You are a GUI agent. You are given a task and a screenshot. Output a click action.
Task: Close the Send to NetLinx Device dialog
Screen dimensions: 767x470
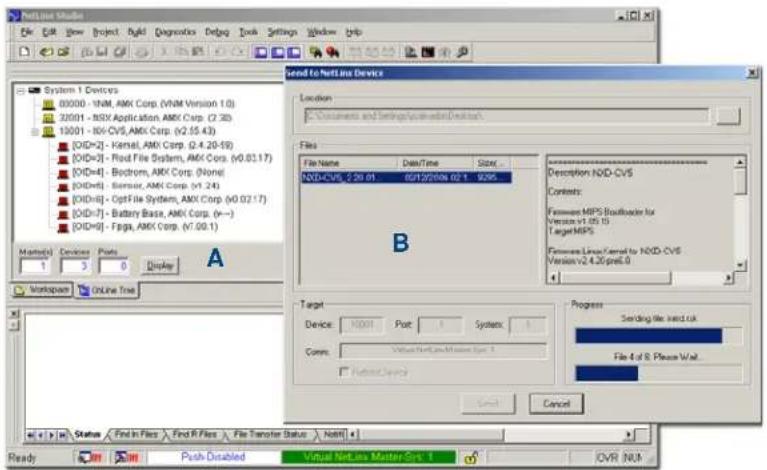pos(752,73)
